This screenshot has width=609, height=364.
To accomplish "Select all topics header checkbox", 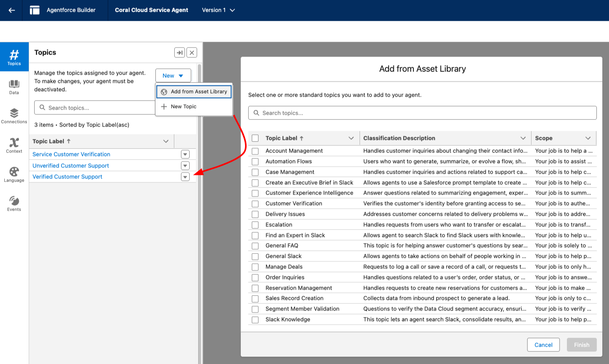I will click(255, 138).
